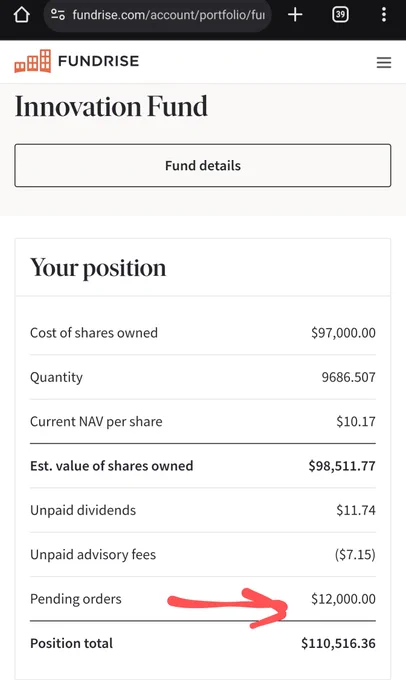
Task: Open the browser three-dot menu
Action: (x=384, y=15)
